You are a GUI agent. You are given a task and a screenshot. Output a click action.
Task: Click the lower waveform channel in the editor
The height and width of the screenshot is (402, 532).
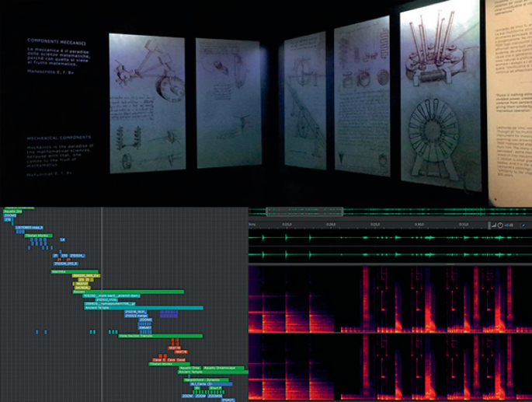tap(390, 255)
